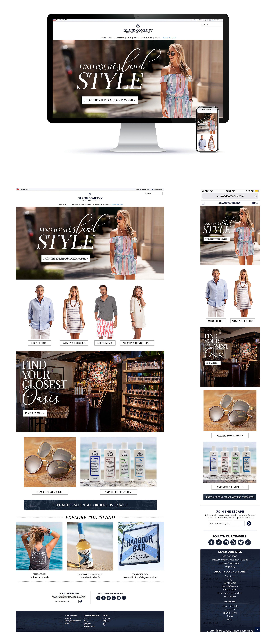Screen dimensions: 276x644
Task: Open Harbour Bar sign thumbnail
Action: point(141,546)
